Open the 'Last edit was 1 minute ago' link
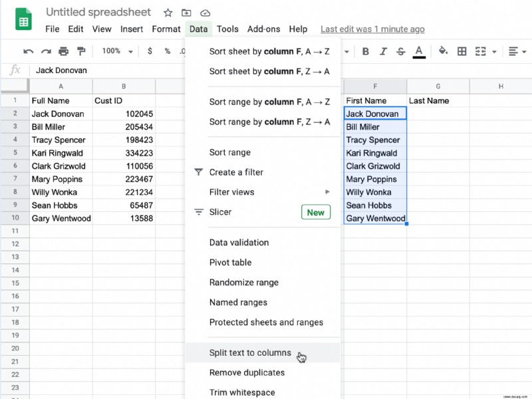The height and width of the screenshot is (399, 532). click(372, 29)
